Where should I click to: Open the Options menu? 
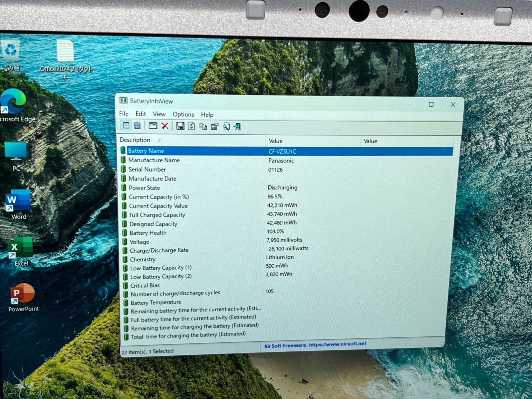183,114
